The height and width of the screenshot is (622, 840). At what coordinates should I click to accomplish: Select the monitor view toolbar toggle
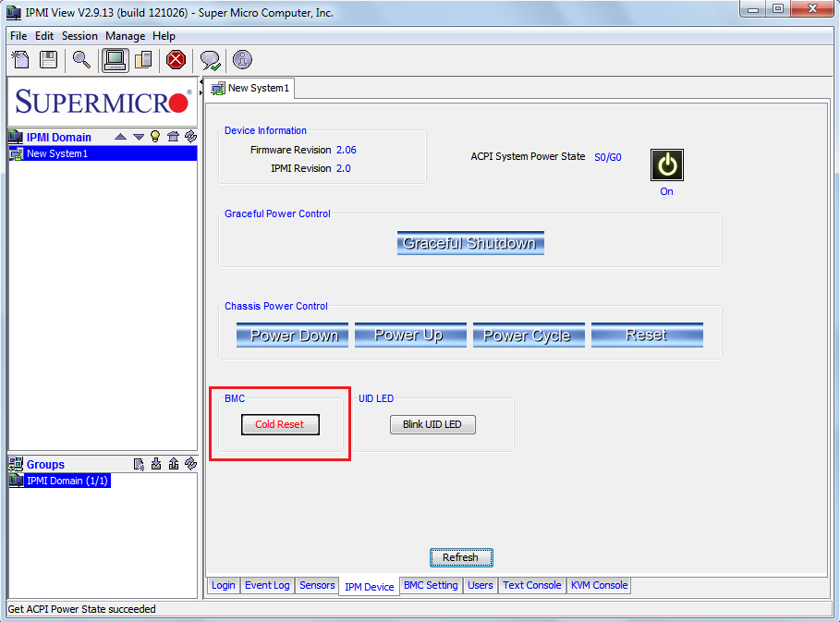[x=115, y=60]
